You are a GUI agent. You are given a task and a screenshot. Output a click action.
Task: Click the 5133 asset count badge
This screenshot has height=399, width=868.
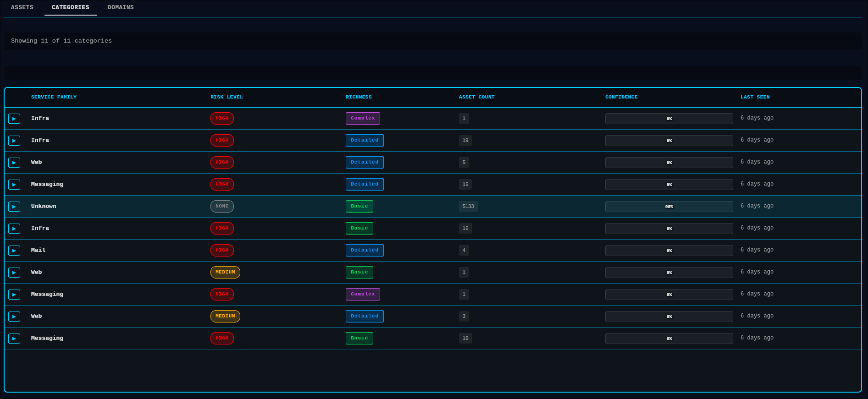pyautogui.click(x=468, y=207)
